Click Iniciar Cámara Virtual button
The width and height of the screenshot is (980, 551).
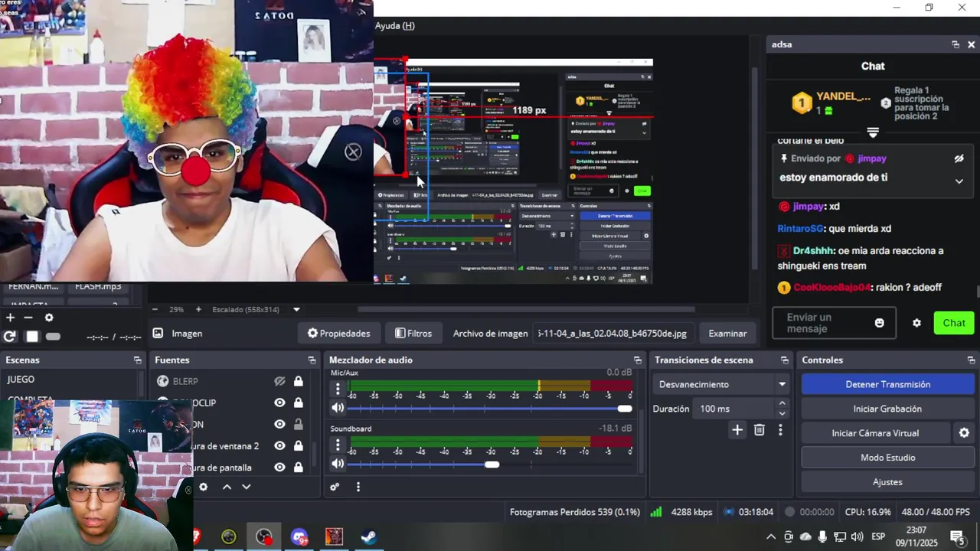click(875, 433)
